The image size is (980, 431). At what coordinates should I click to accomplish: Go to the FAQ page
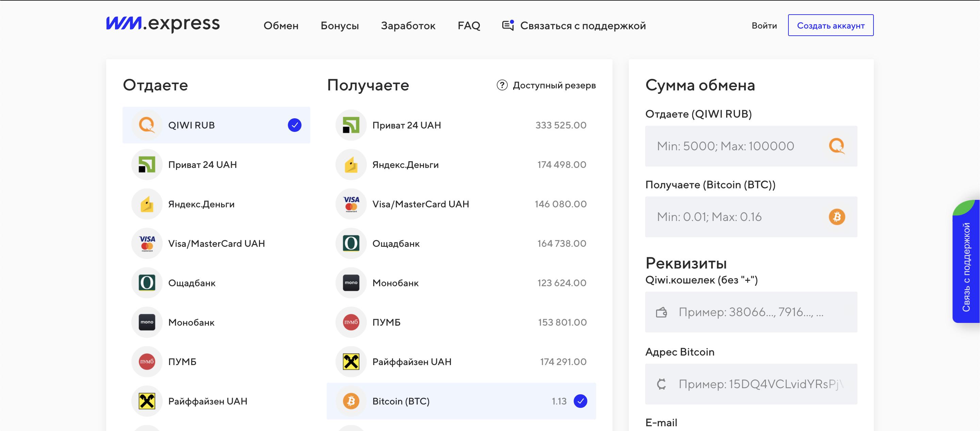click(469, 25)
